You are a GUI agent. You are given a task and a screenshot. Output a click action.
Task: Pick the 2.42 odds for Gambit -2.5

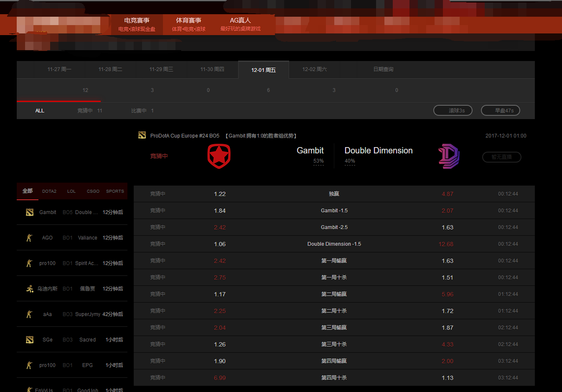coord(220,227)
